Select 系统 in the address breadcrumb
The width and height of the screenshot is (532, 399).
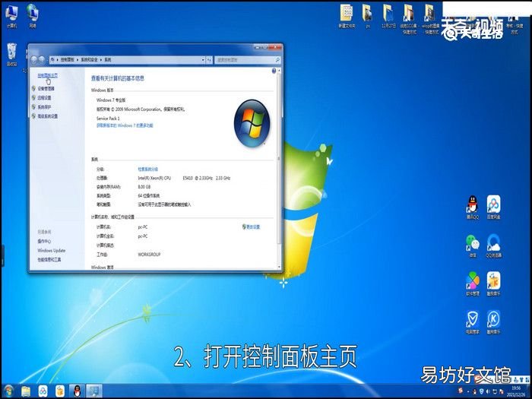pyautogui.click(x=108, y=60)
